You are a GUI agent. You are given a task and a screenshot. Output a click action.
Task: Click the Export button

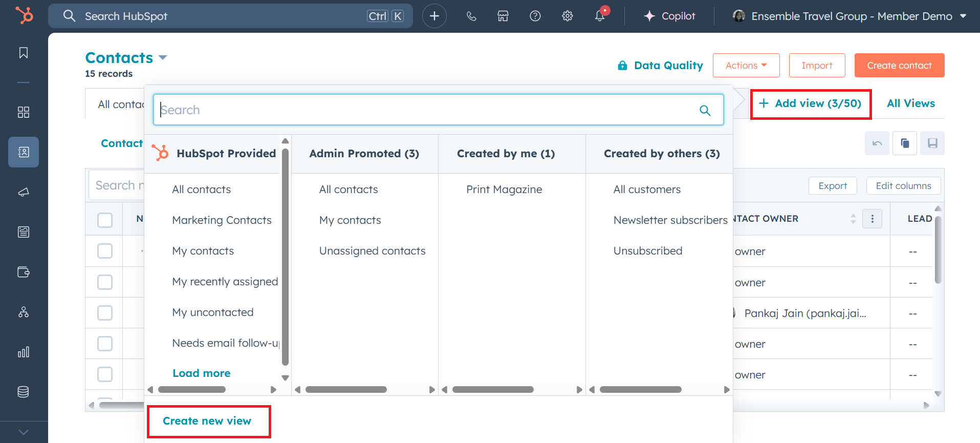(x=833, y=186)
